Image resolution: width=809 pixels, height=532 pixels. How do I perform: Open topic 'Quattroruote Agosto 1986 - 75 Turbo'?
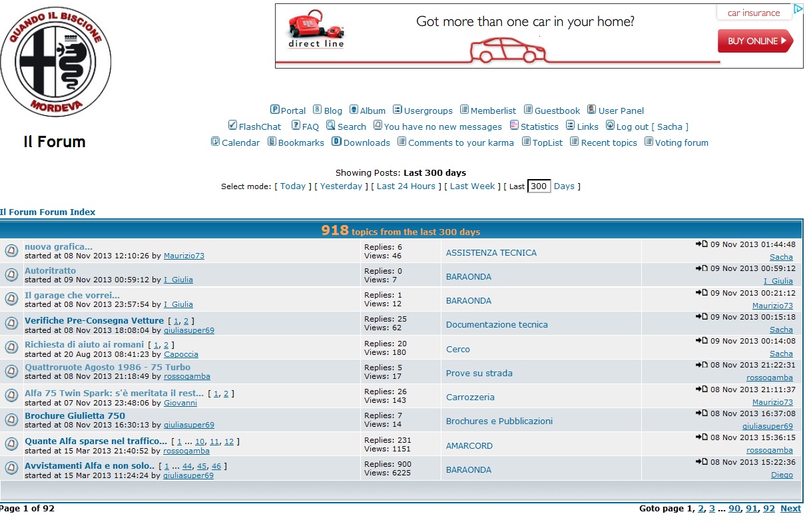pos(107,367)
